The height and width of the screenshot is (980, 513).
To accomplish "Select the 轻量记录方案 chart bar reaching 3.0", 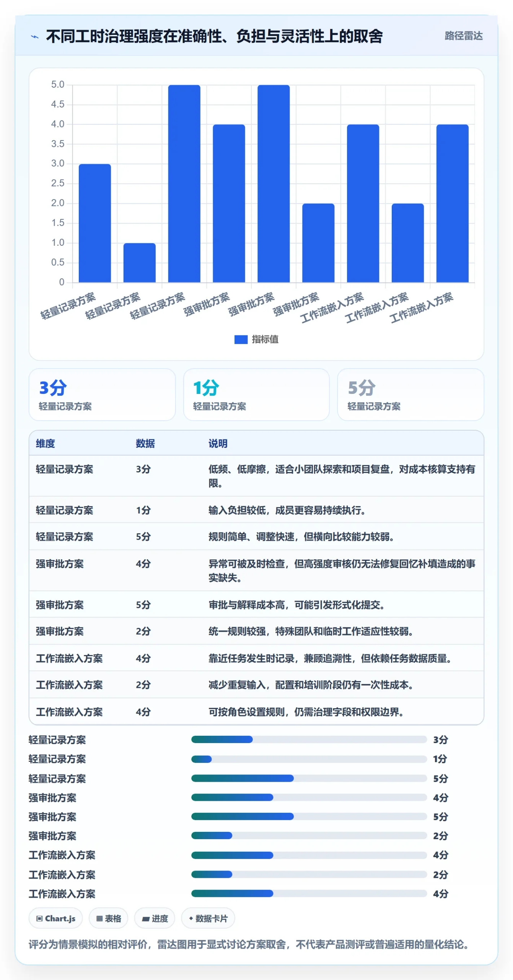I will (95, 223).
